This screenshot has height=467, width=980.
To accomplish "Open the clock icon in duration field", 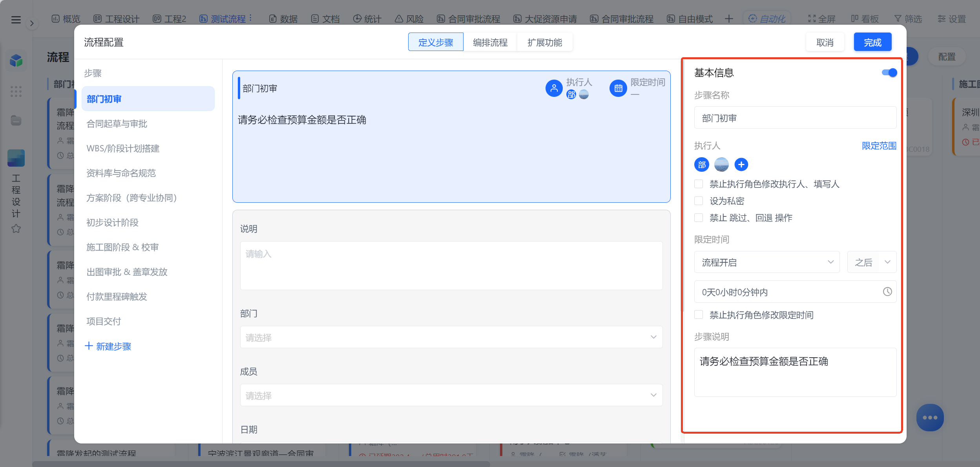I will coord(887,292).
